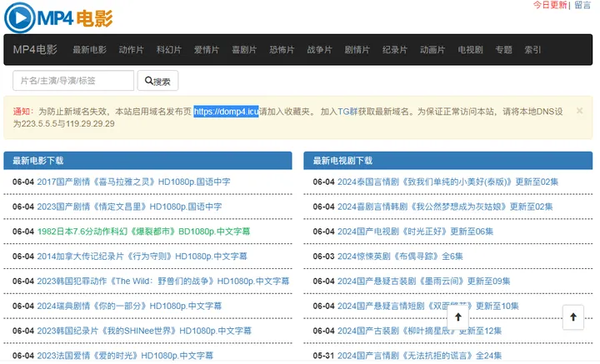Open 2017国产剧情《喜马拉雅之灵》 movie link
The height and width of the screenshot is (364, 600).
pyautogui.click(x=133, y=182)
